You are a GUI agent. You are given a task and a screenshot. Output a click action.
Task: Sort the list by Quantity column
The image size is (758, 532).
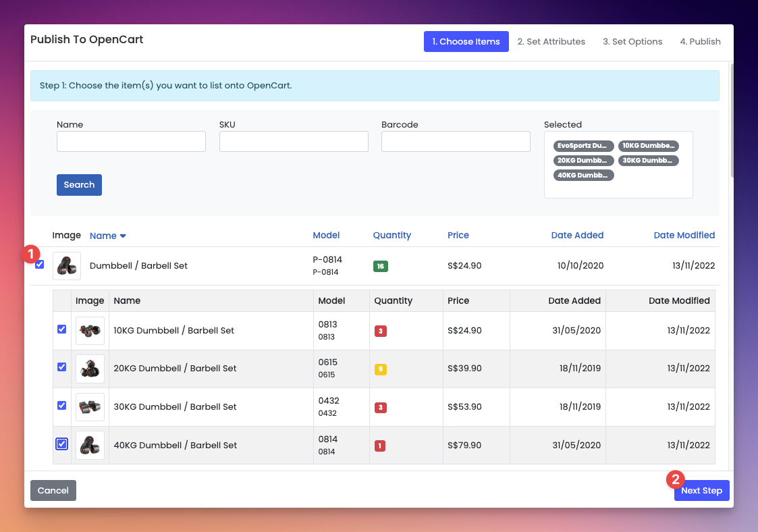tap(392, 235)
